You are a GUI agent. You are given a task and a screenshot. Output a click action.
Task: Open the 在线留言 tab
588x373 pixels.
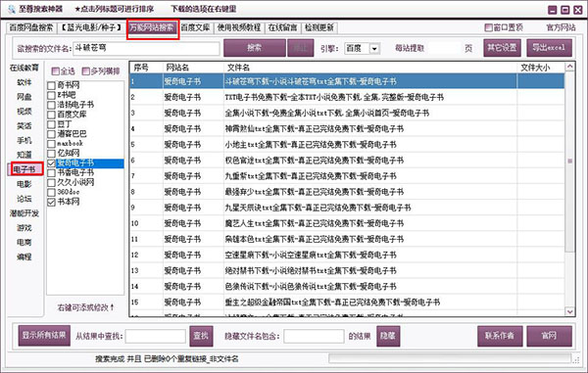(x=282, y=27)
